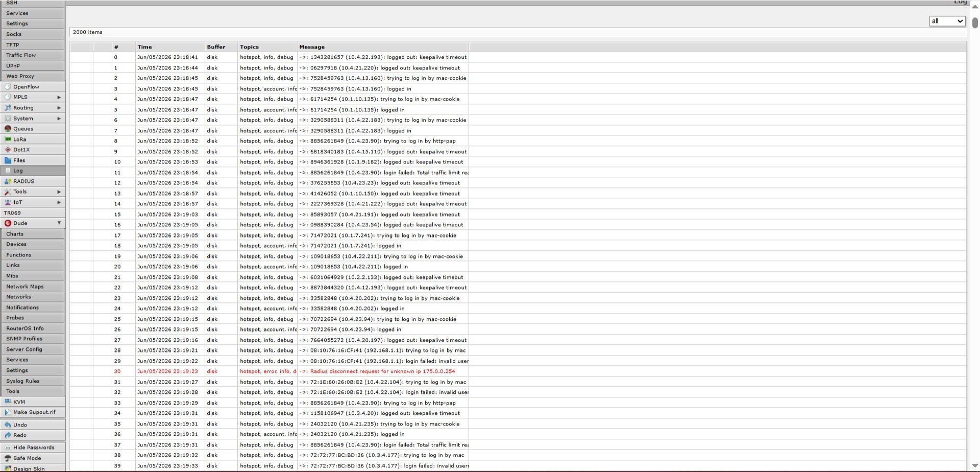980x472 pixels.
Task: Expand the IoT submenu arrow
Action: [x=59, y=202]
